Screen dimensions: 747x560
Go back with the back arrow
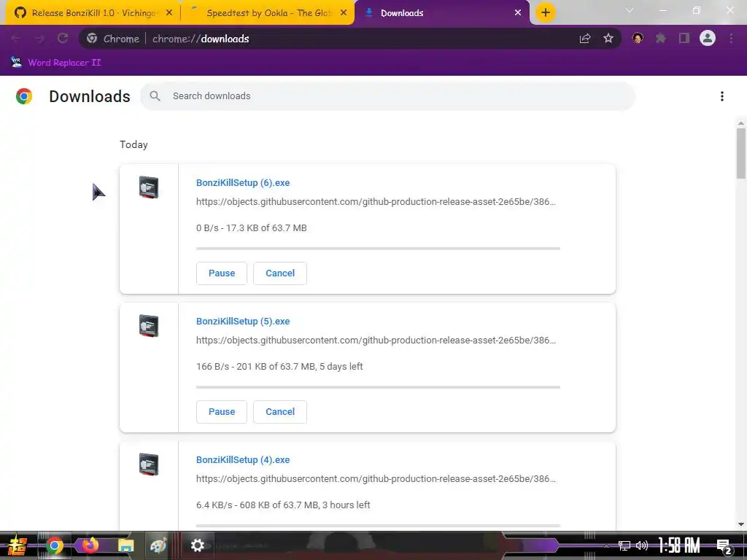click(16, 39)
